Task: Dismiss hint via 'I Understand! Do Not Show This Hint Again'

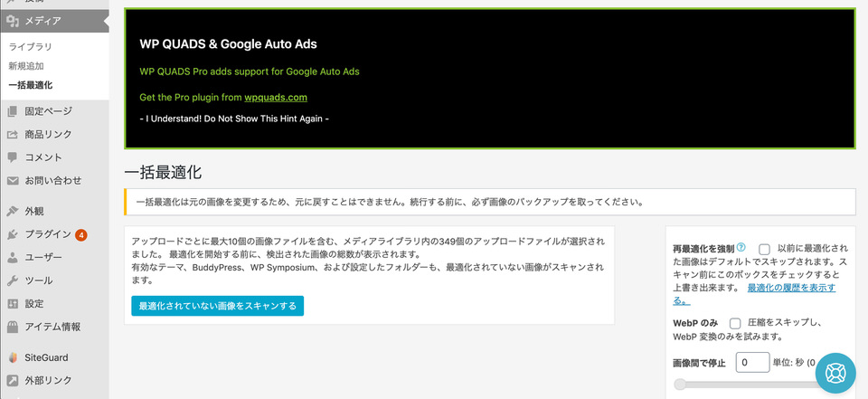Action: [x=234, y=119]
